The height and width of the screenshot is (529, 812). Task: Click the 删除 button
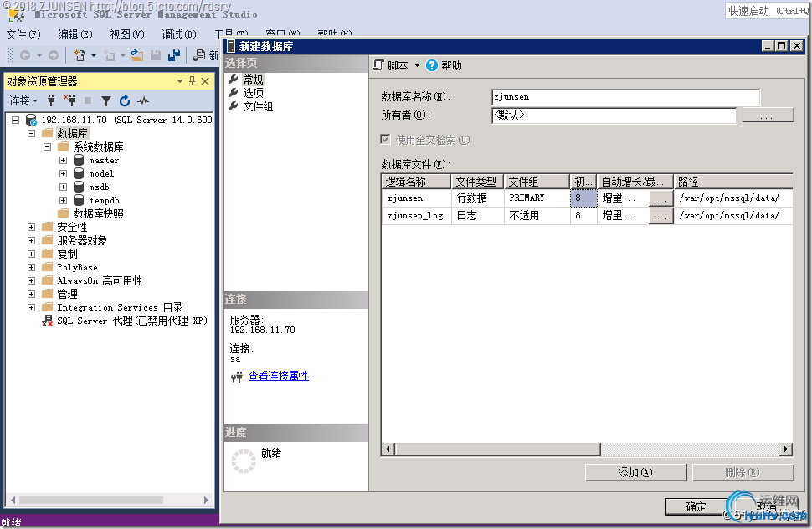pos(743,473)
